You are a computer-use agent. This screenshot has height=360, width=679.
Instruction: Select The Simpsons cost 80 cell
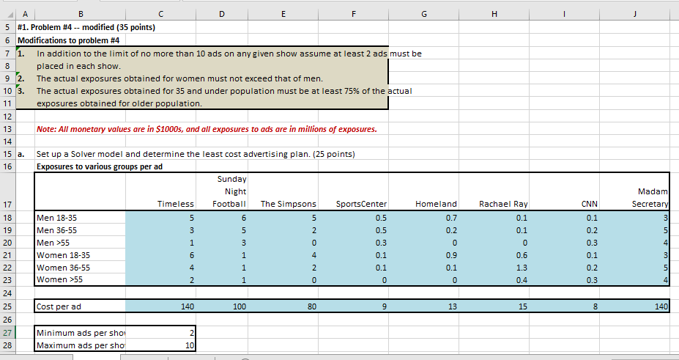point(283,307)
